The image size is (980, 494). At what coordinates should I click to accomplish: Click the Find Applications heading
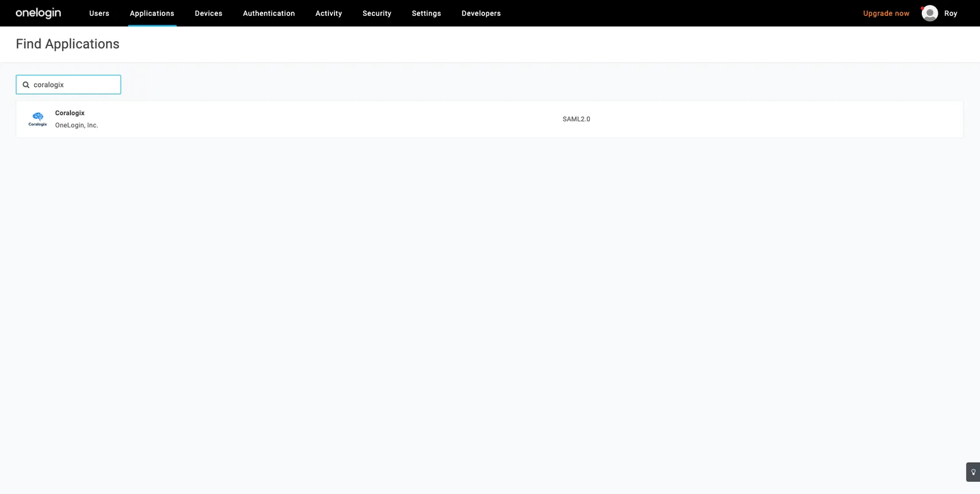pos(67,44)
